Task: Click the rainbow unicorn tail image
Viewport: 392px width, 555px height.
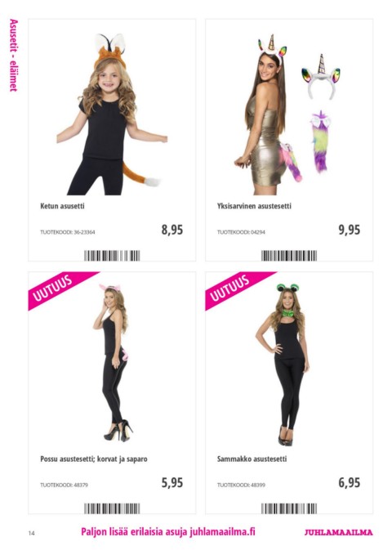Action: click(x=321, y=141)
